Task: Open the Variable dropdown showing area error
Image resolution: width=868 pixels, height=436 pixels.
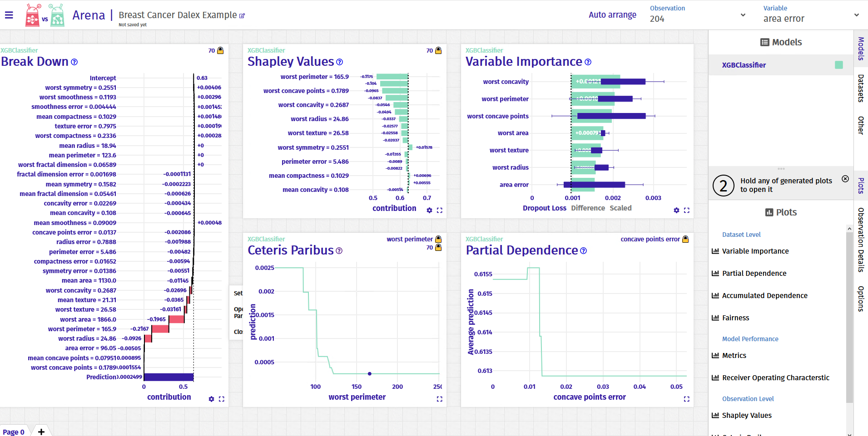Action: click(811, 15)
